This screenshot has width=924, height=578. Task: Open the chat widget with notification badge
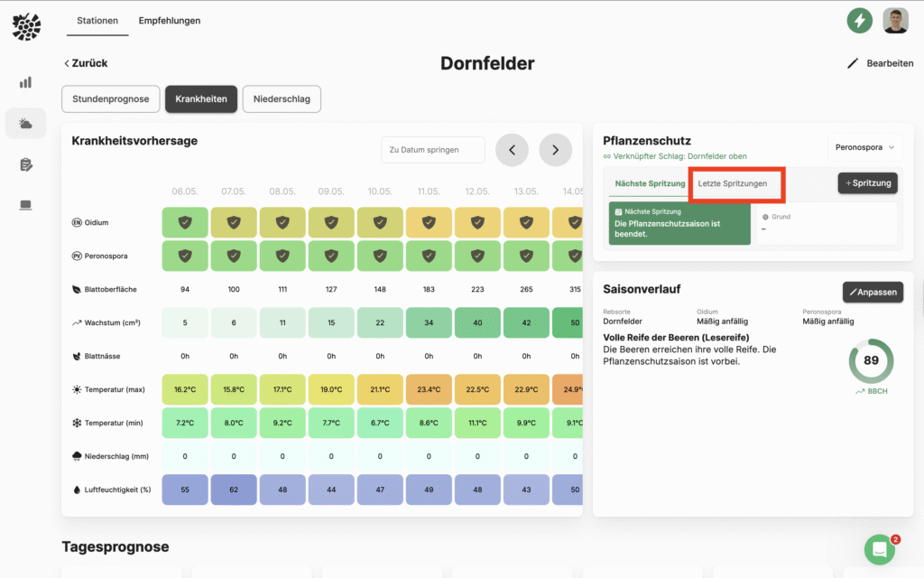[879, 549]
